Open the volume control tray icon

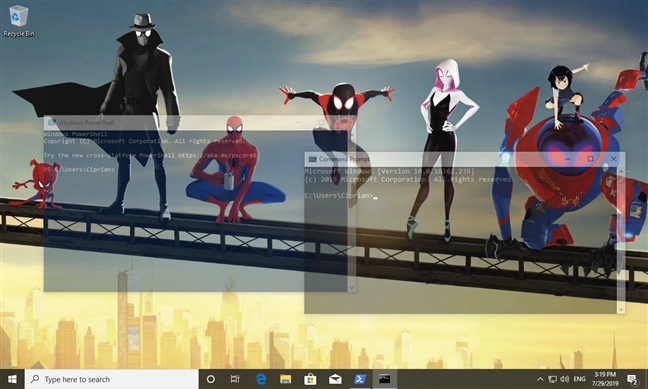tap(565, 379)
